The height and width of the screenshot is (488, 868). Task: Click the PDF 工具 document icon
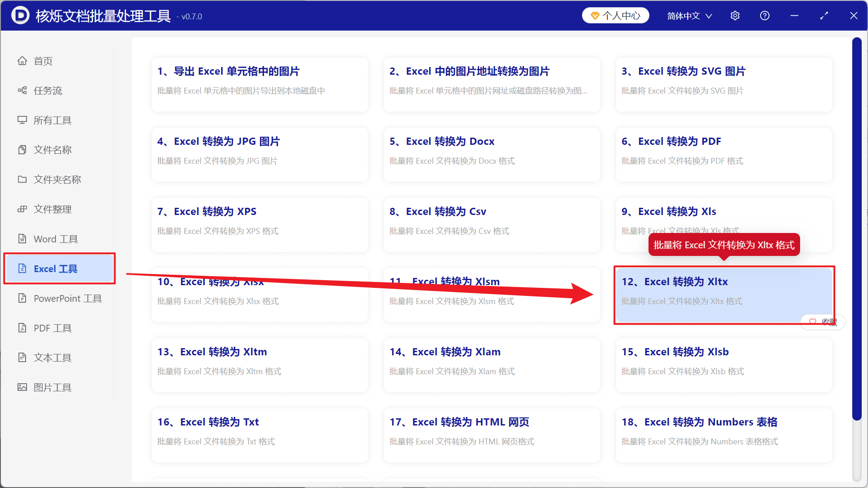(22, 328)
